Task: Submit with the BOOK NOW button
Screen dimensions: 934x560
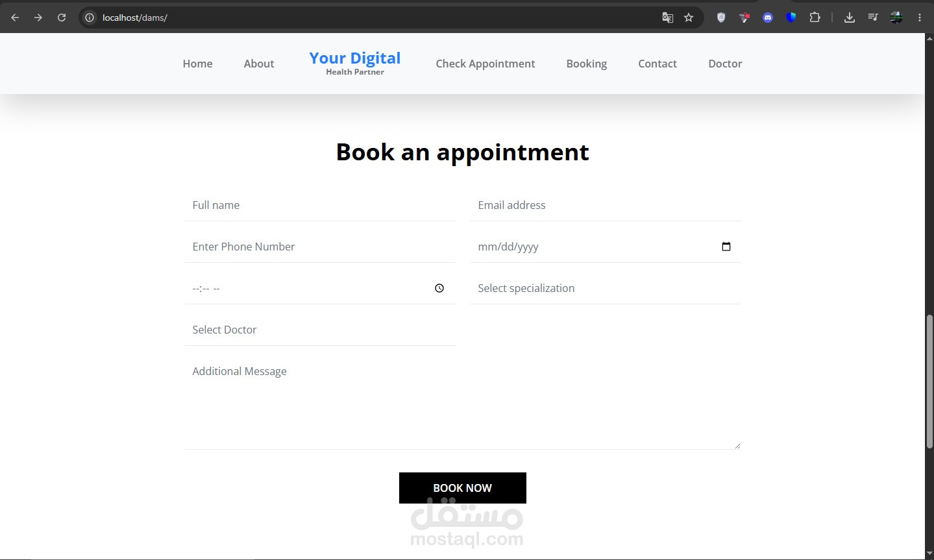Action: pos(463,488)
